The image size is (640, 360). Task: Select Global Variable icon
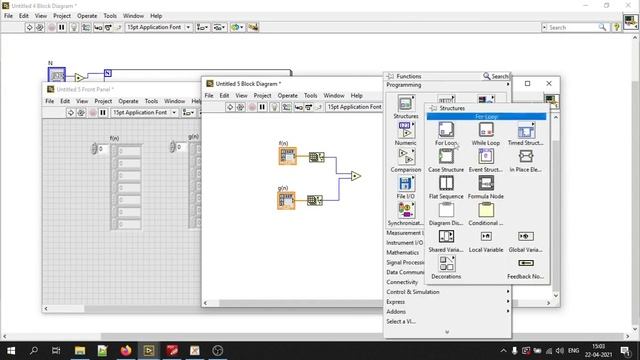tap(526, 236)
